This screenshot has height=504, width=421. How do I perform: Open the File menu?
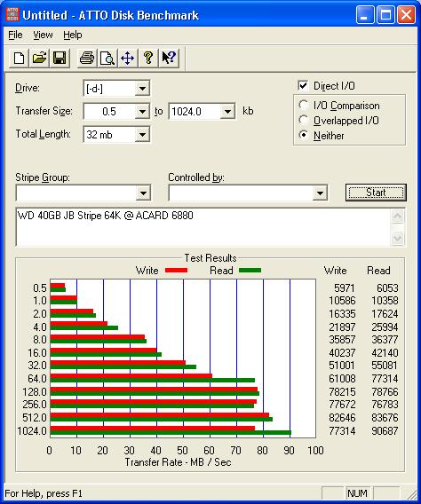(x=15, y=35)
